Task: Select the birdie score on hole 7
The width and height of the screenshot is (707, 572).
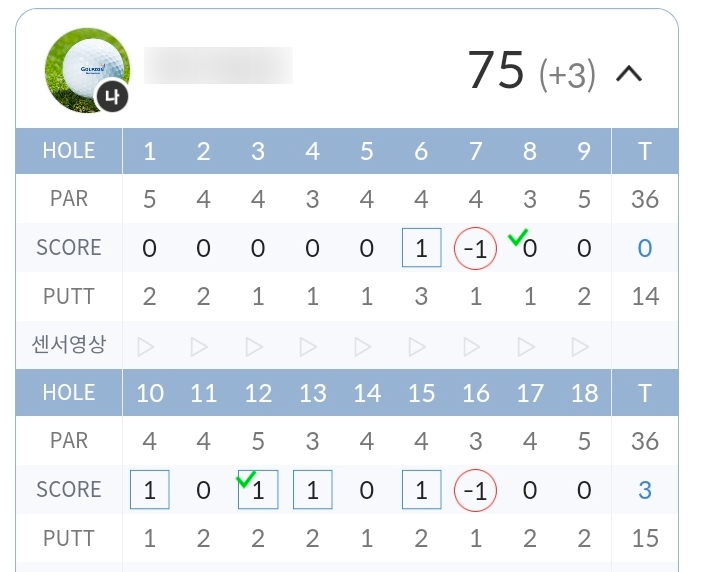Action: tap(475, 248)
